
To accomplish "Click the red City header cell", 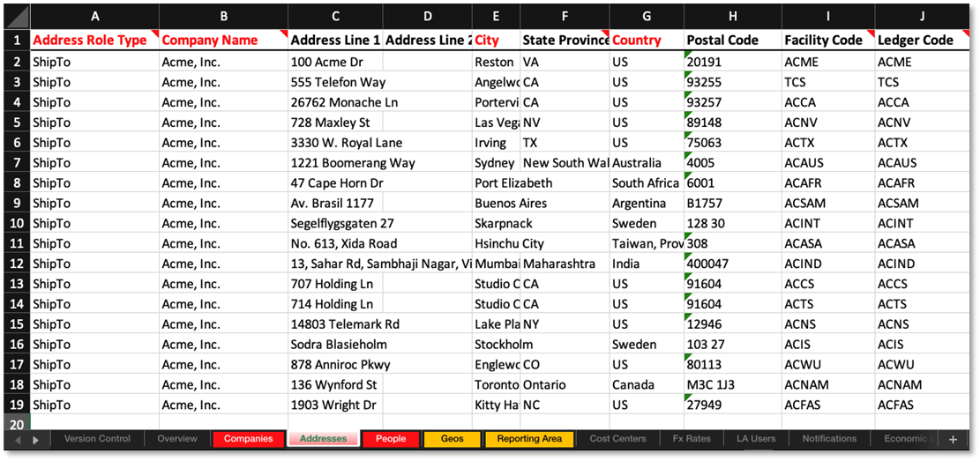I will click(497, 40).
